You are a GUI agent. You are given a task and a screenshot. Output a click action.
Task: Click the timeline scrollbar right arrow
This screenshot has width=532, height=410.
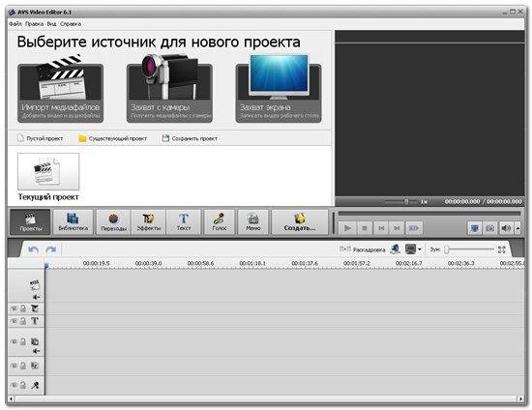pos(520,398)
